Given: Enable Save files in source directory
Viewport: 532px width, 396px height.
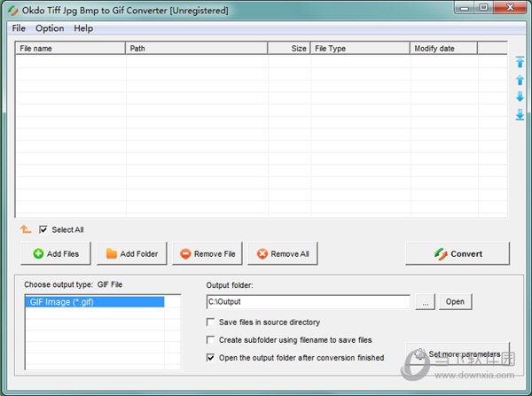Looking at the screenshot, I should (211, 322).
